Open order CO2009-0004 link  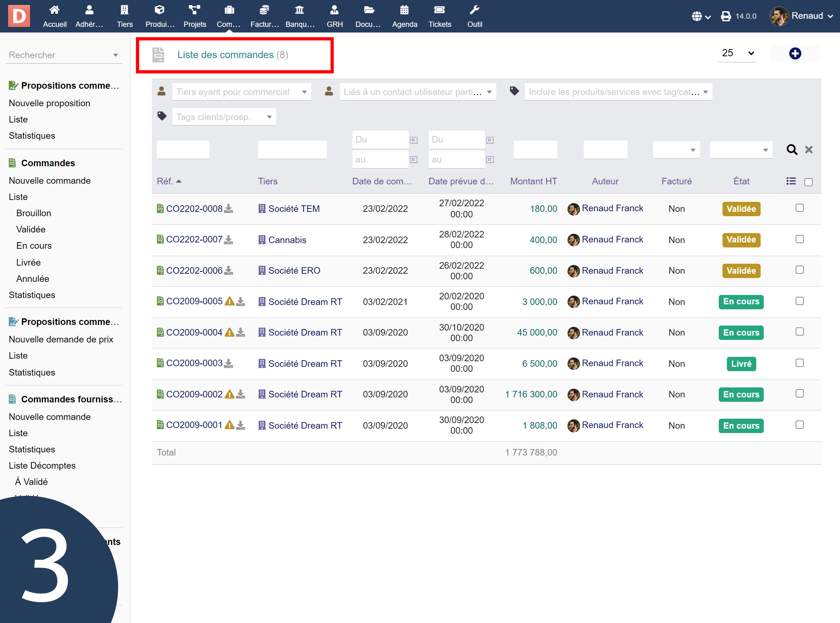pos(194,332)
